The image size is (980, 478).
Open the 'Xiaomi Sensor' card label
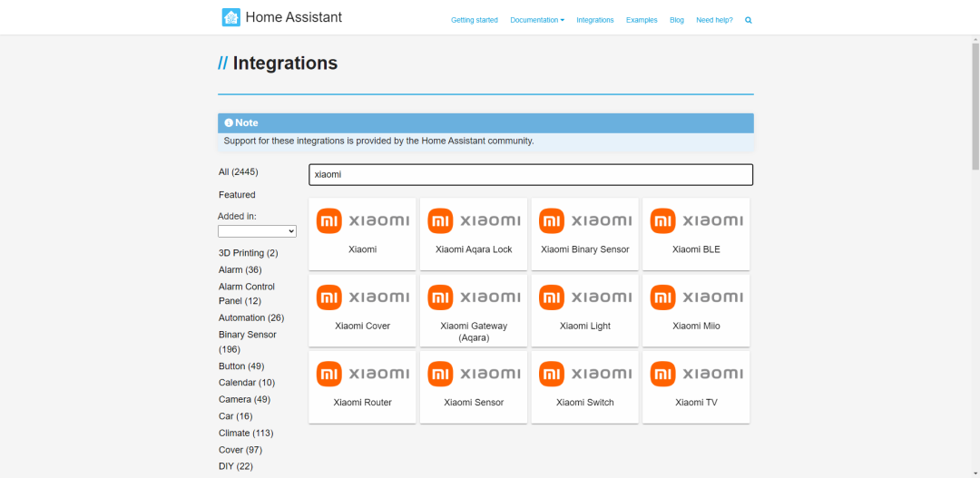click(x=474, y=403)
